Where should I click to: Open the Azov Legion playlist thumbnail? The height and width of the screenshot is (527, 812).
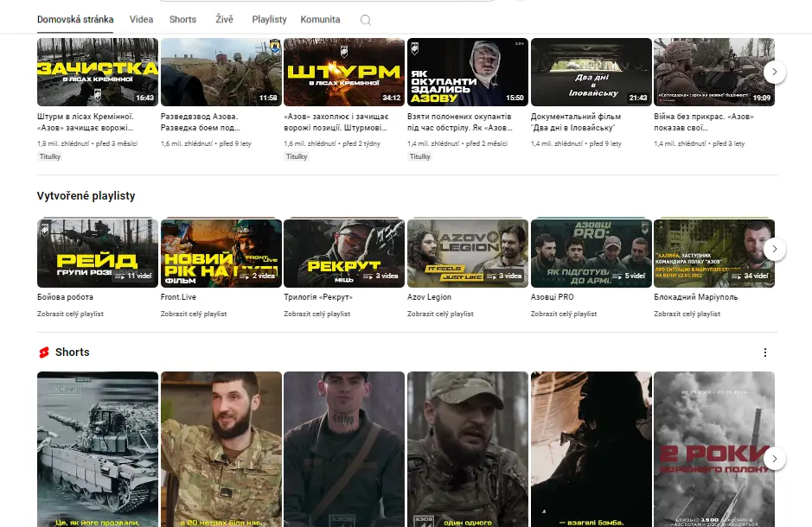(468, 253)
